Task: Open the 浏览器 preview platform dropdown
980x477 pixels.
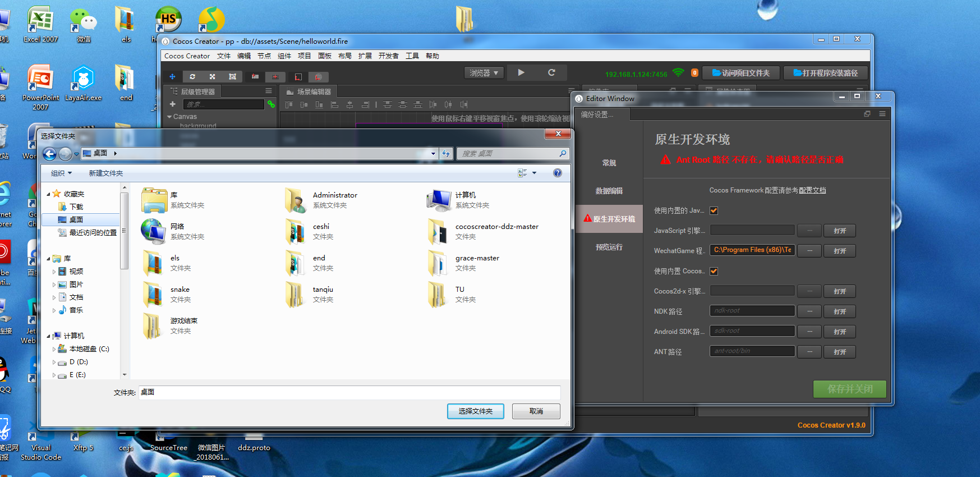Action: tap(484, 73)
